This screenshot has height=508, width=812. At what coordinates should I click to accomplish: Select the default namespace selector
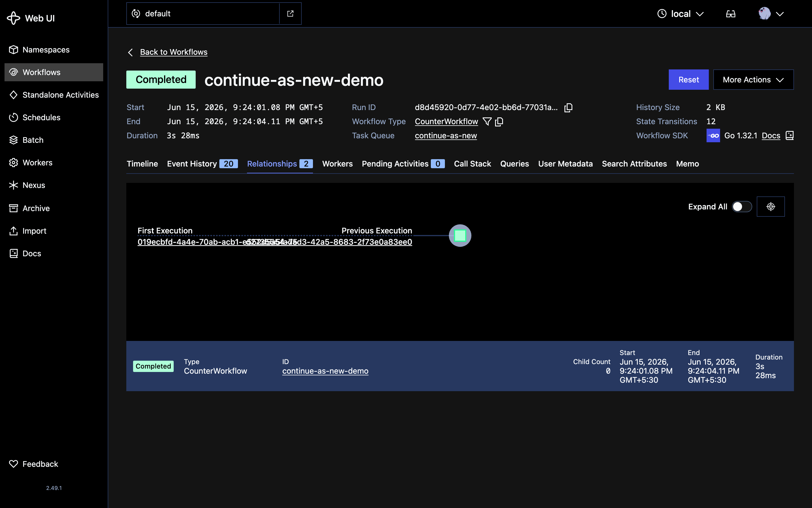click(x=203, y=14)
